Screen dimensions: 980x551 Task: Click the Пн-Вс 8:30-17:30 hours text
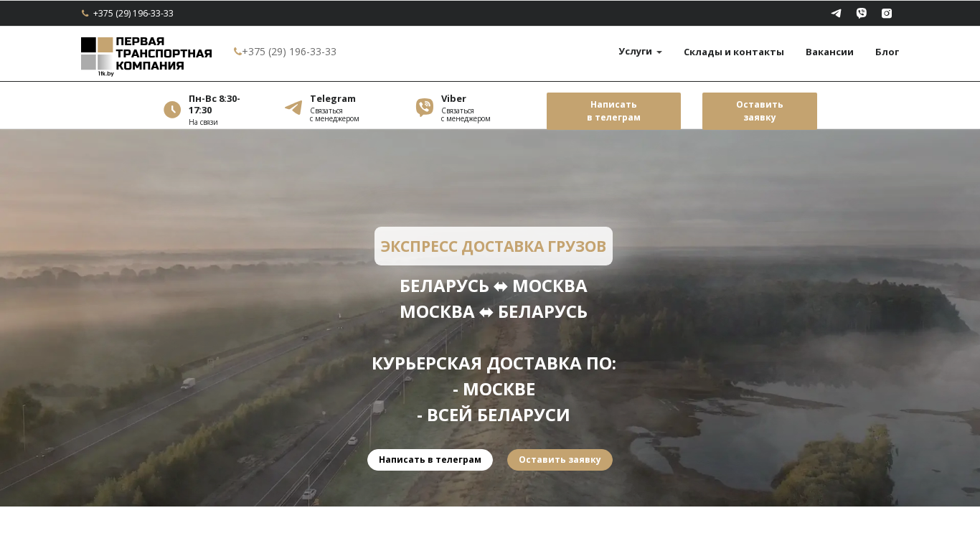215,104
